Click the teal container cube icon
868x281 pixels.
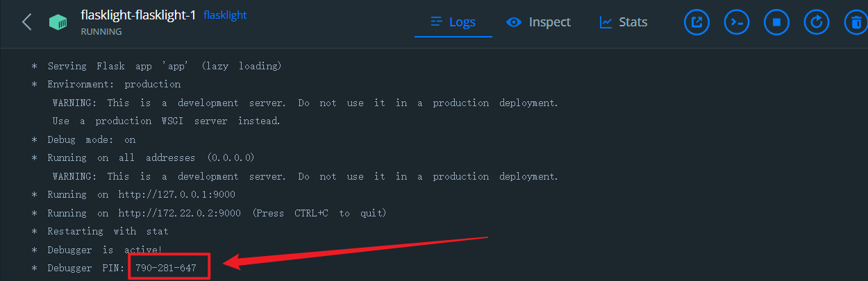coord(58,22)
